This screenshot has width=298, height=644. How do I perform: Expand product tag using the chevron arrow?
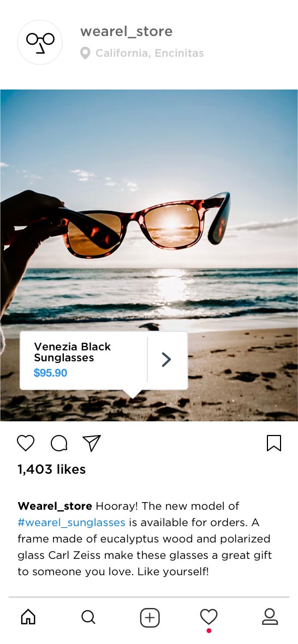point(166,359)
